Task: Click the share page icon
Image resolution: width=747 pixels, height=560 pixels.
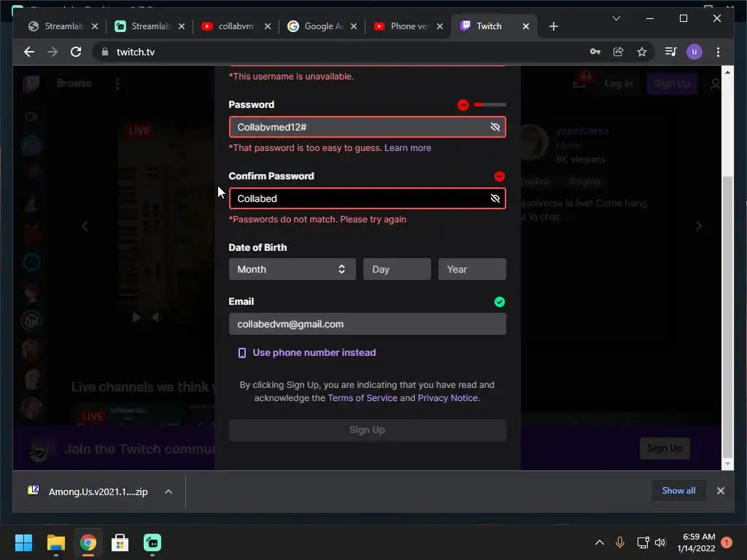Action: pyautogui.click(x=619, y=52)
